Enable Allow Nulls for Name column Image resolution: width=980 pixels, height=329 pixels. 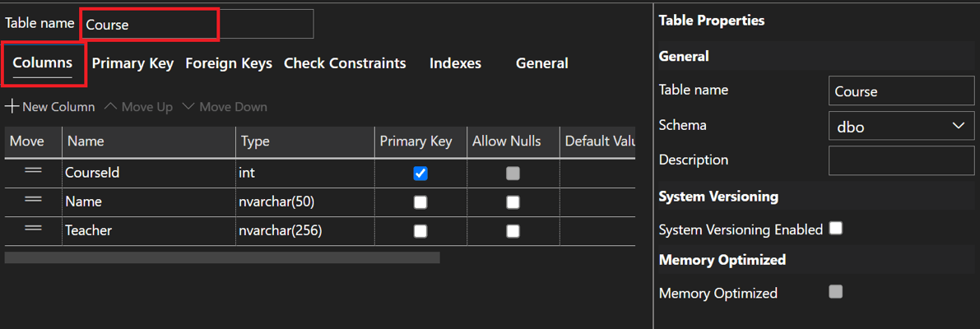click(513, 202)
